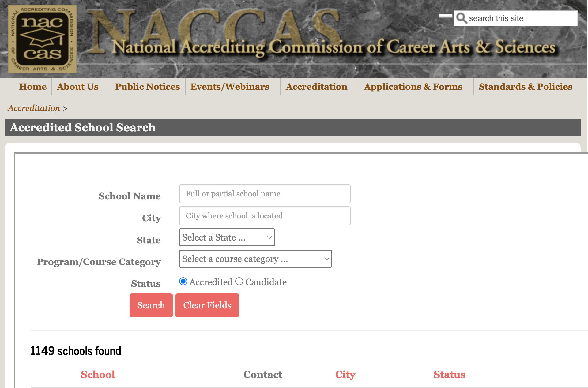This screenshot has width=588, height=388.
Task: Select the Accredited radio button
Action: 183,281
